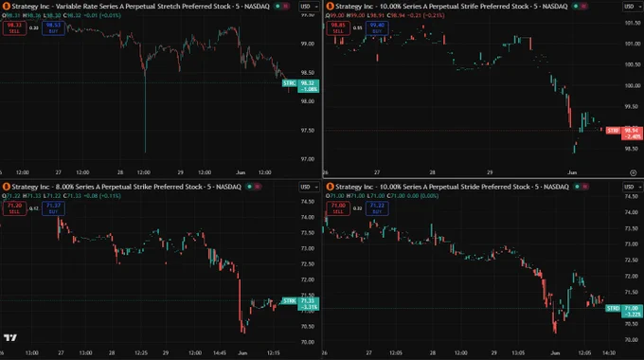Click 74.50 on Strike chart price axis

click(308, 202)
